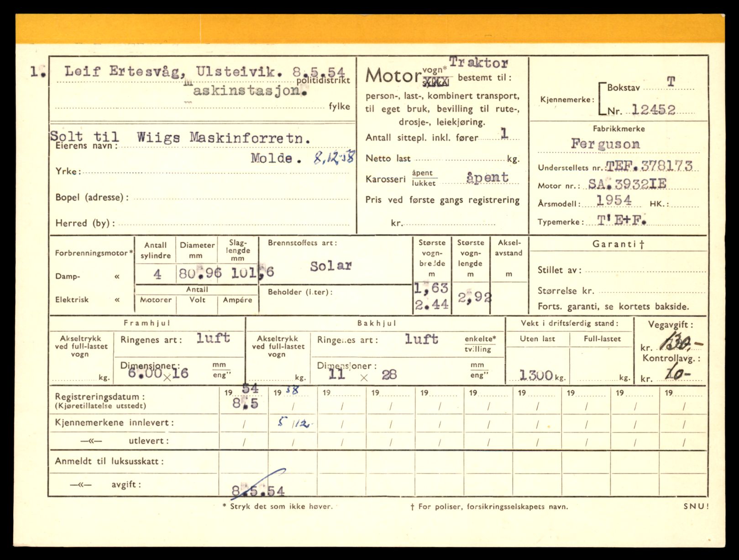This screenshot has width=739, height=560.
Task: Click the SNU! text on the card
Action: point(696,506)
